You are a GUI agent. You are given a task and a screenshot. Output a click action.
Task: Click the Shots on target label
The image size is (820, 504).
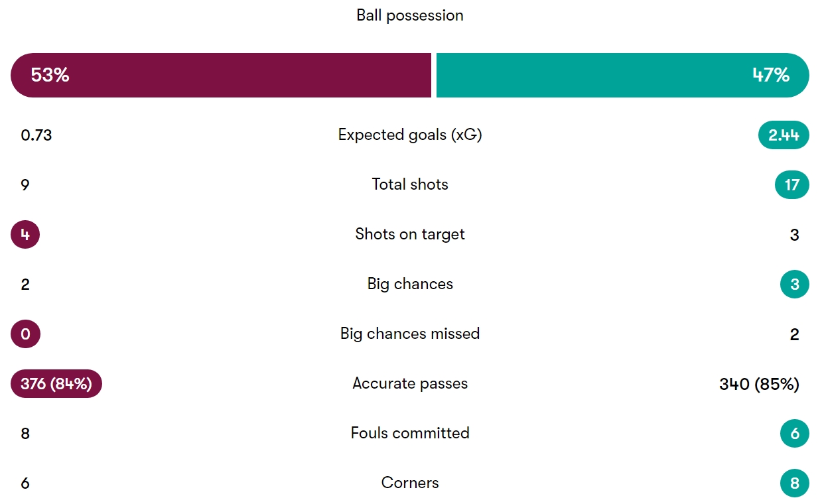tap(410, 234)
